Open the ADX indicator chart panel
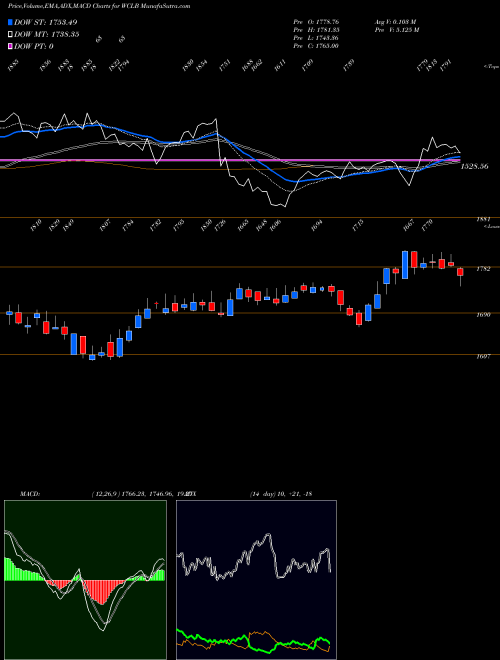Screen dimensions: 500x660 point(256,580)
